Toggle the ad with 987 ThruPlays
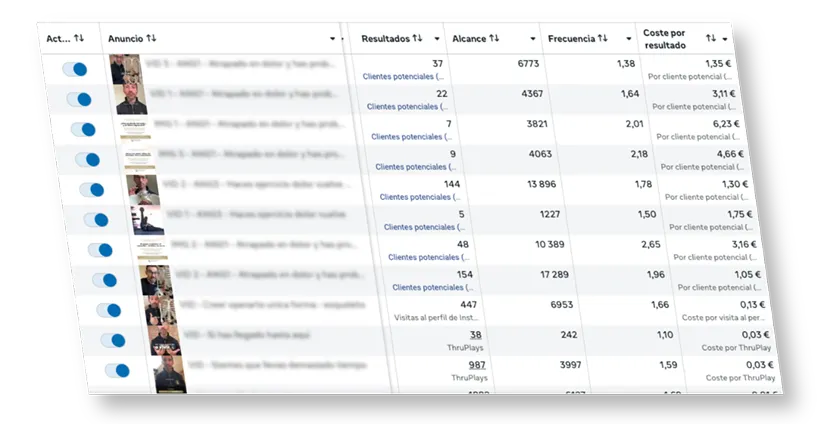The width and height of the screenshot is (840, 424). (117, 370)
